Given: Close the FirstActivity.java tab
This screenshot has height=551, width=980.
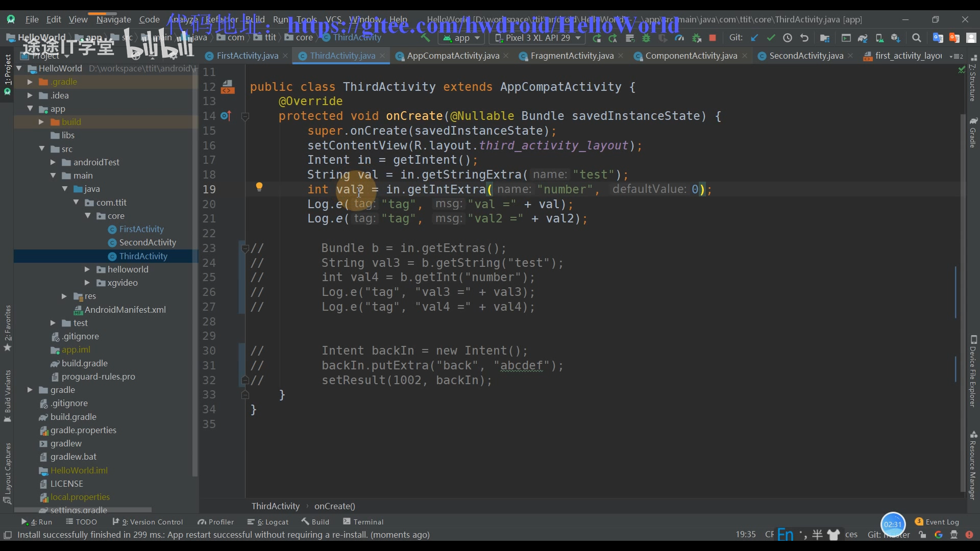Looking at the screenshot, I should click(x=285, y=56).
